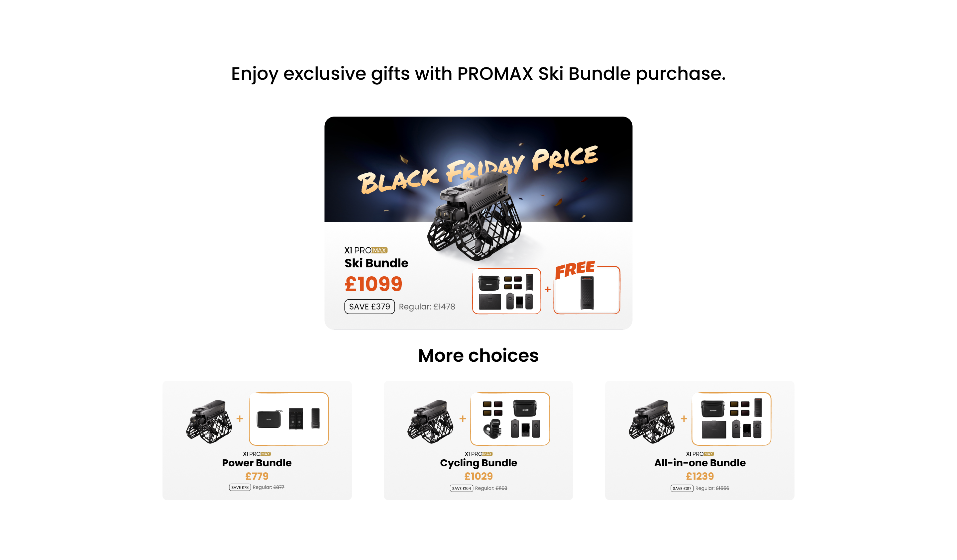Screen dimensions: 957x560
Task: Click the SAVE £379 badge
Action: point(369,307)
